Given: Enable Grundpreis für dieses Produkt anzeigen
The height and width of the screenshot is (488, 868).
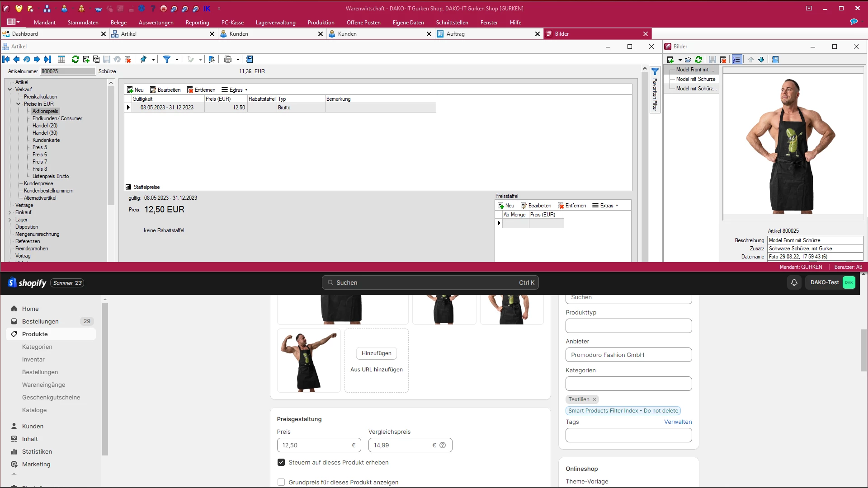Looking at the screenshot, I should click(281, 482).
